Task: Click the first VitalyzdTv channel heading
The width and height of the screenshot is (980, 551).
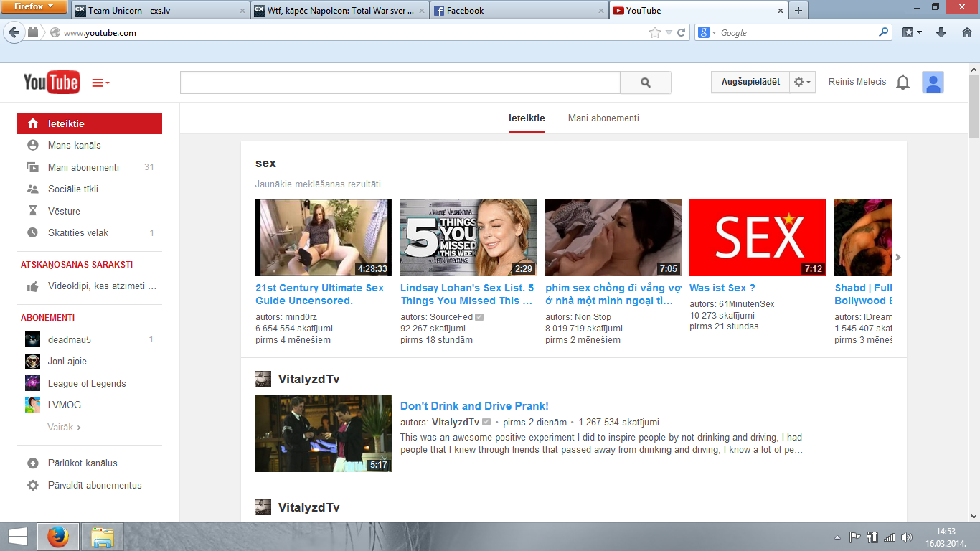Action: 308,379
